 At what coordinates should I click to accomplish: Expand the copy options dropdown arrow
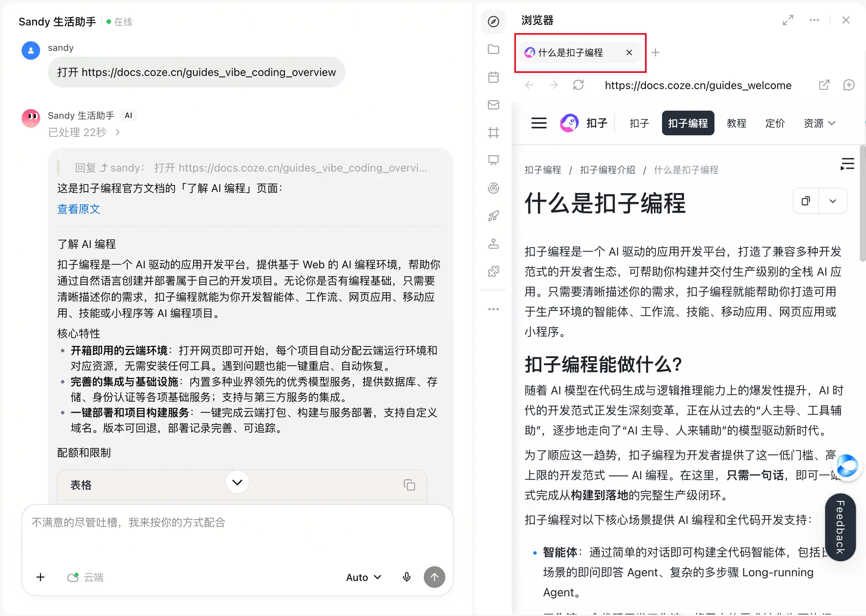pyautogui.click(x=833, y=201)
